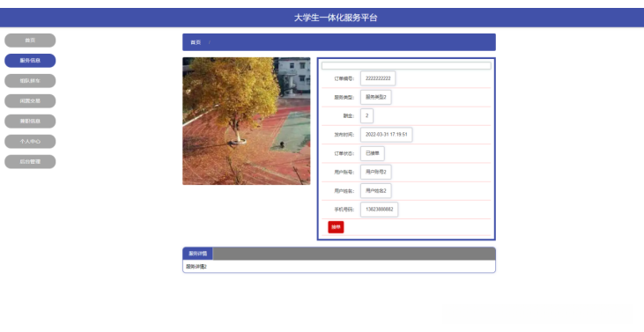Click the 发布时间 label

(344, 135)
